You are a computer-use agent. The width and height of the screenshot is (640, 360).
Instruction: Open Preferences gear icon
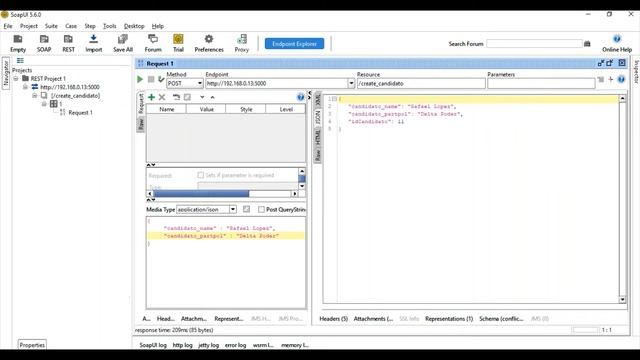pos(209,43)
